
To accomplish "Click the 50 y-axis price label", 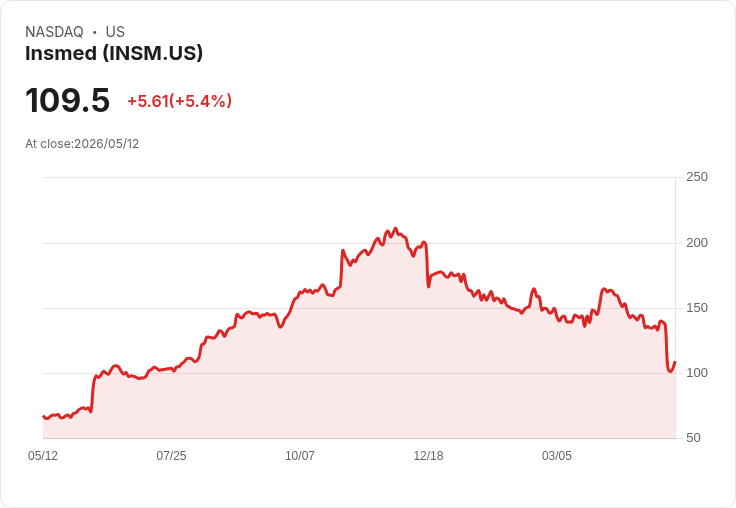I will point(693,438).
